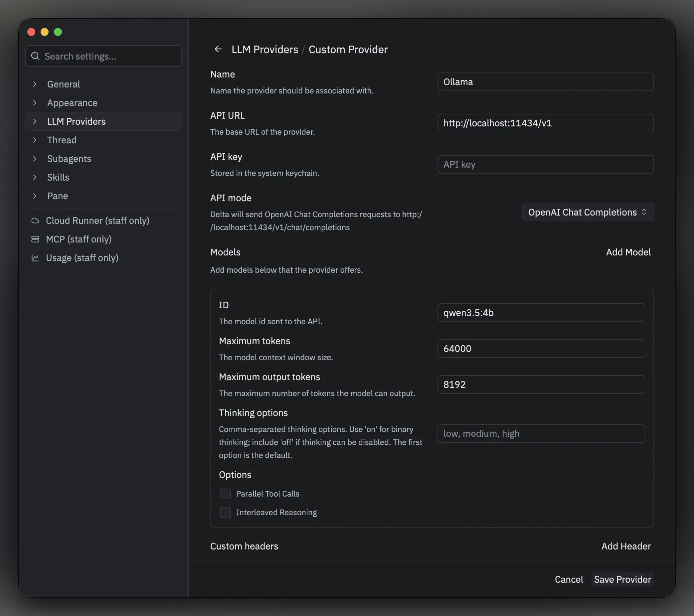Click the model ID field qwen3.5:4b
694x616 pixels.
pyautogui.click(x=541, y=313)
